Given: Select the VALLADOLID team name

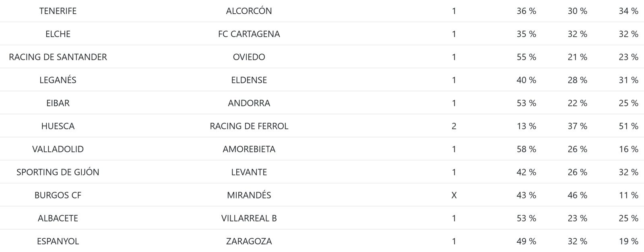Looking at the screenshot, I should click(x=58, y=149).
